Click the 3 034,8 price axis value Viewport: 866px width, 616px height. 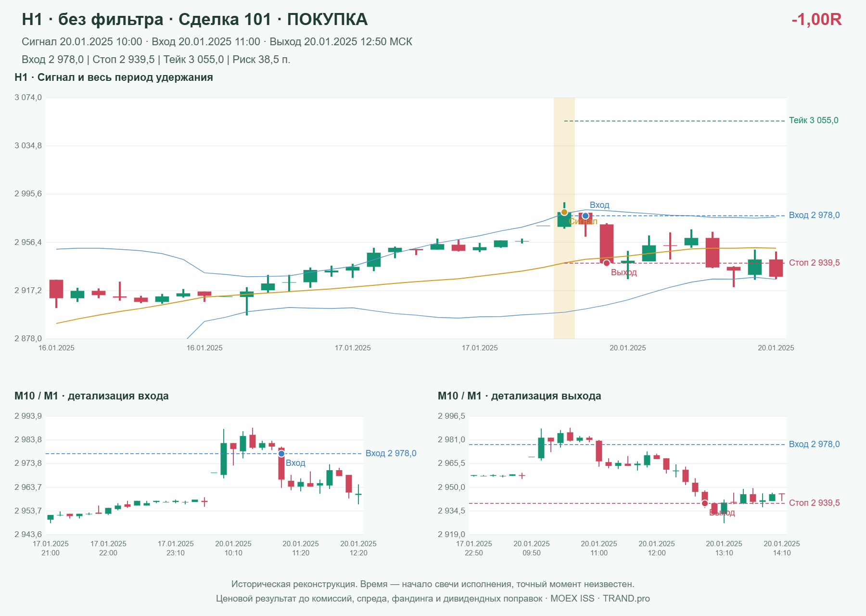click(x=28, y=146)
